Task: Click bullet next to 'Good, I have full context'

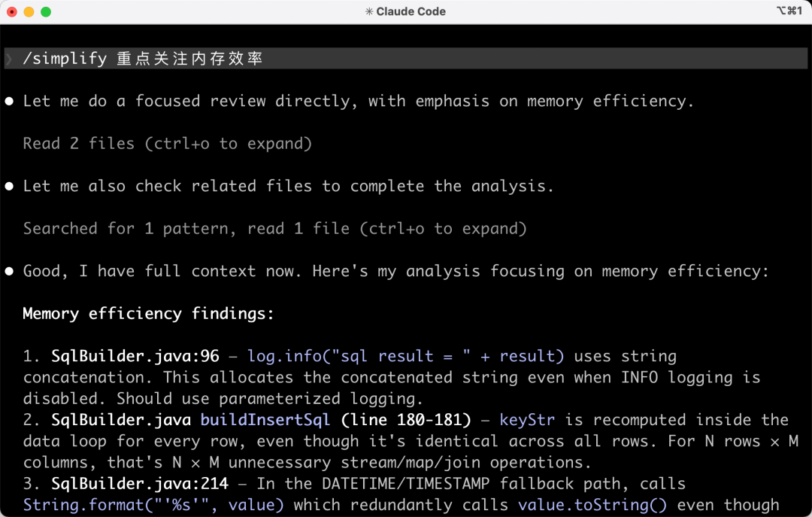Action: (x=9, y=271)
